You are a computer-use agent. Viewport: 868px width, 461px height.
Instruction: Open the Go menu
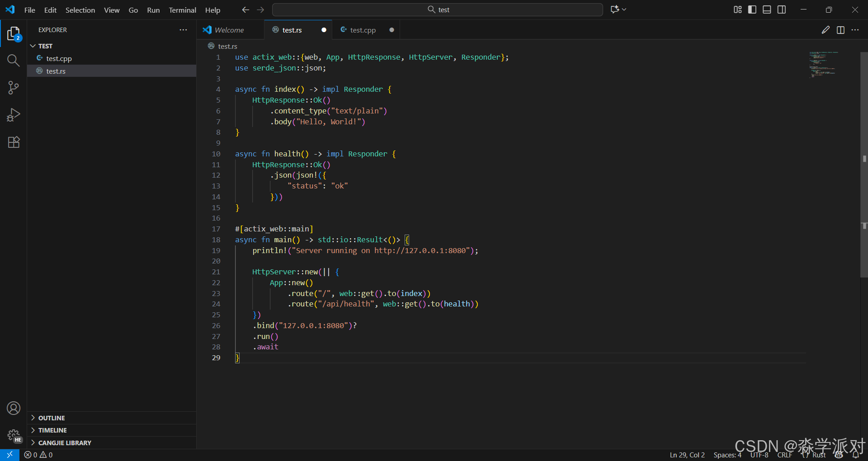[x=133, y=10]
